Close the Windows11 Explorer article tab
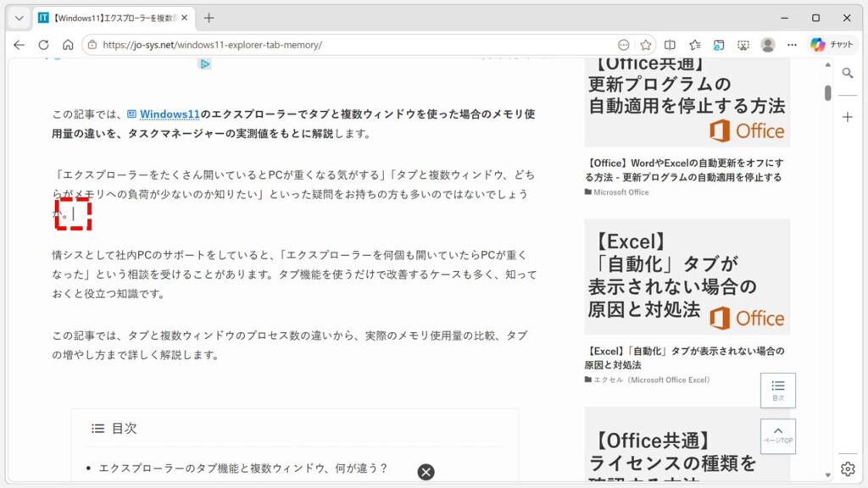Screen dimensions: 868x488 [x=184, y=18]
